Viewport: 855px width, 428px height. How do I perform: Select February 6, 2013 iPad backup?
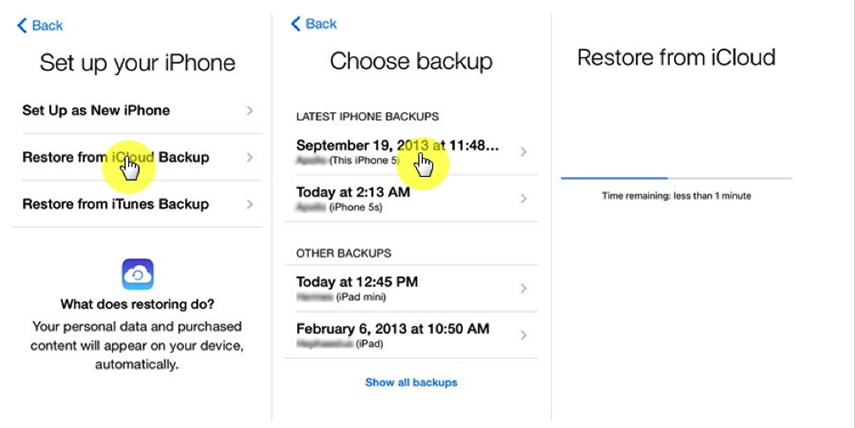coord(411,335)
